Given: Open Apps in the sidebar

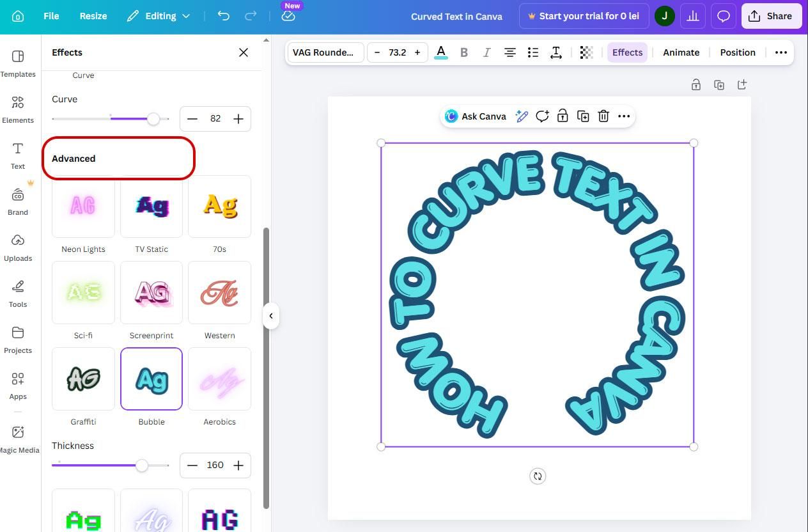Looking at the screenshot, I should (18, 386).
